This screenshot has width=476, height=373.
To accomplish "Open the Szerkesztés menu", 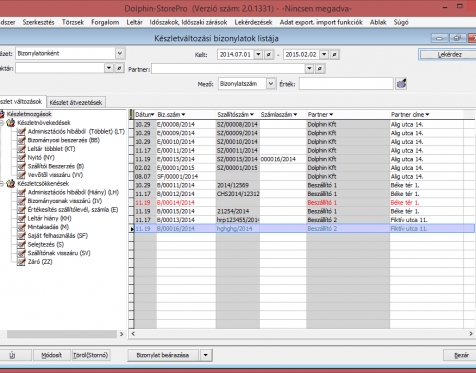I will (x=38, y=22).
